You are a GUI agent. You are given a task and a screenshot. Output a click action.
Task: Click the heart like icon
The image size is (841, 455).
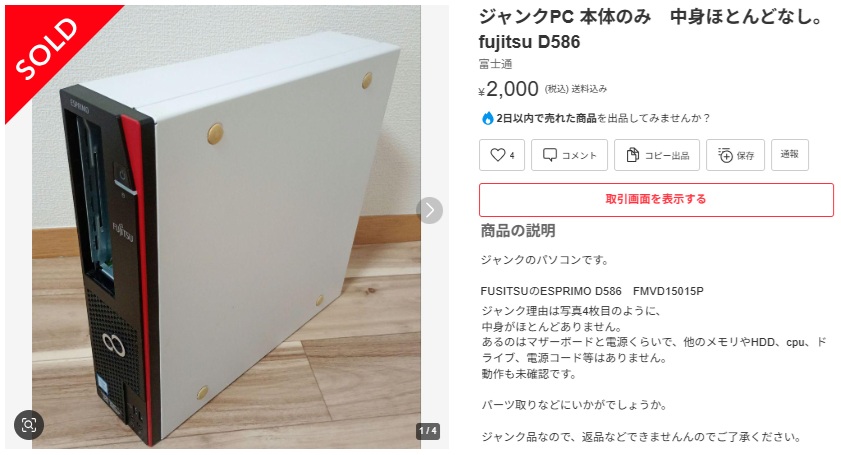click(498, 155)
